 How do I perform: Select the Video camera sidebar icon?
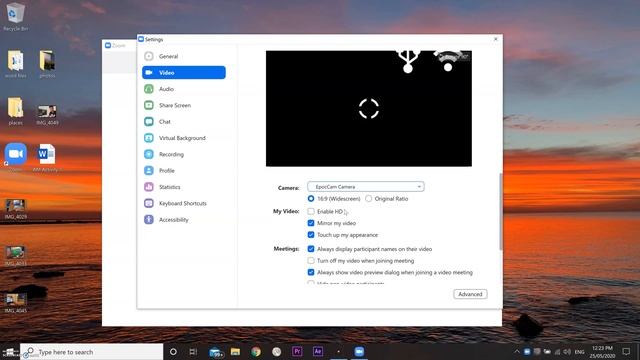(149, 72)
